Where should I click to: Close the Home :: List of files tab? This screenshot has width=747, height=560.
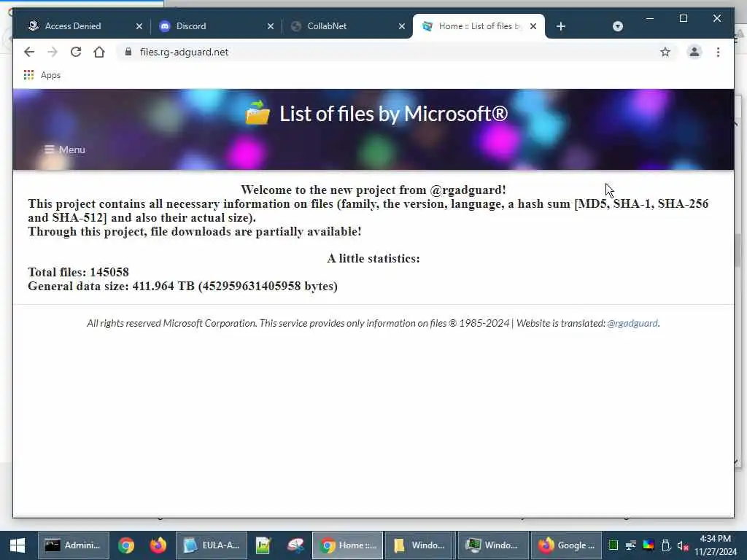coord(533,26)
